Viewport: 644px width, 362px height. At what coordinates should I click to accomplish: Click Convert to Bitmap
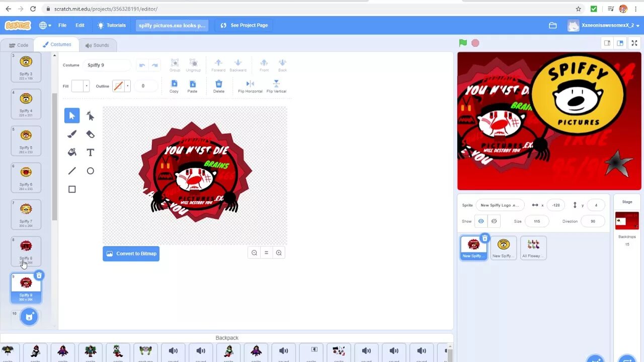(131, 253)
